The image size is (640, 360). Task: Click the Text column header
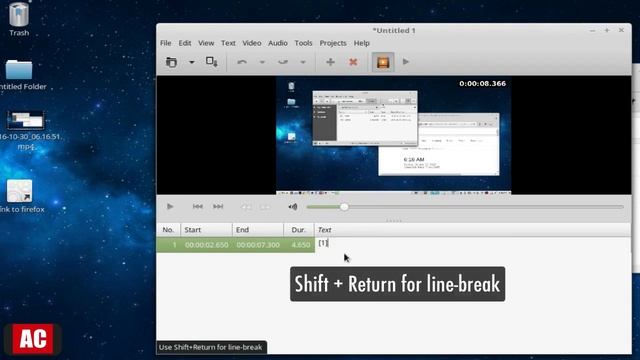coord(473,230)
